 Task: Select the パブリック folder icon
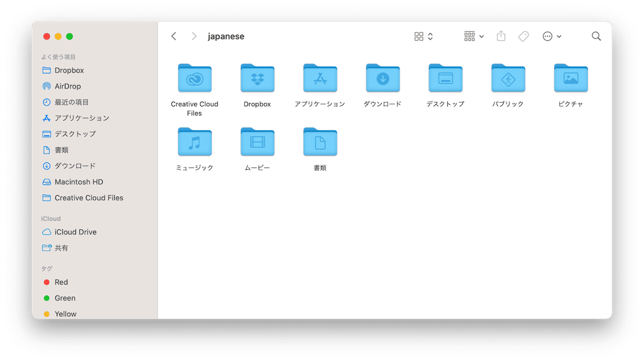tap(508, 78)
